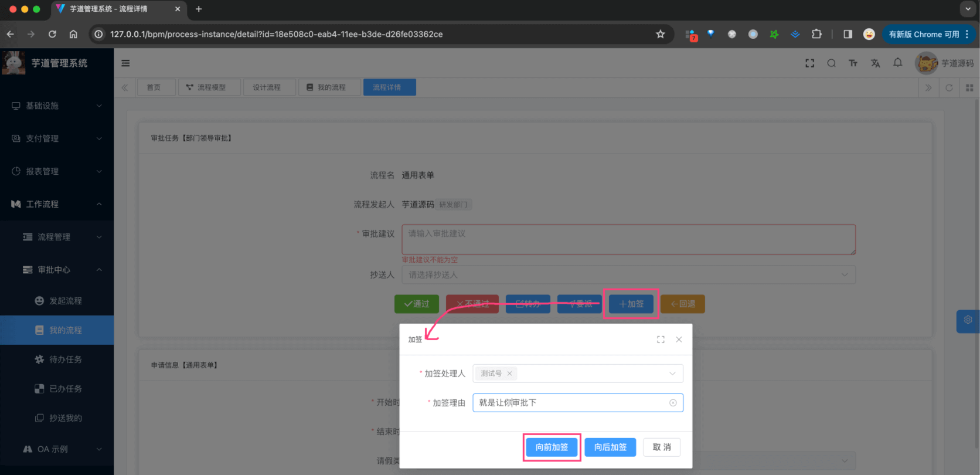Screen dimensions: 980x475
Task: Open the settings gear on right edge
Action: point(968,320)
